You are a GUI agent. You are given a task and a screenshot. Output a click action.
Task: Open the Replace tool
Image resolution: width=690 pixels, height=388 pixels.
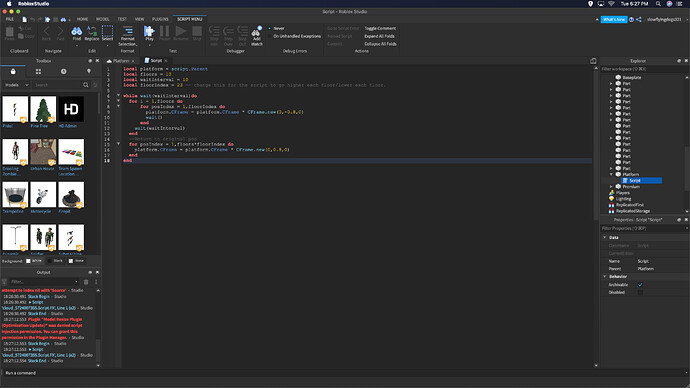tap(92, 33)
